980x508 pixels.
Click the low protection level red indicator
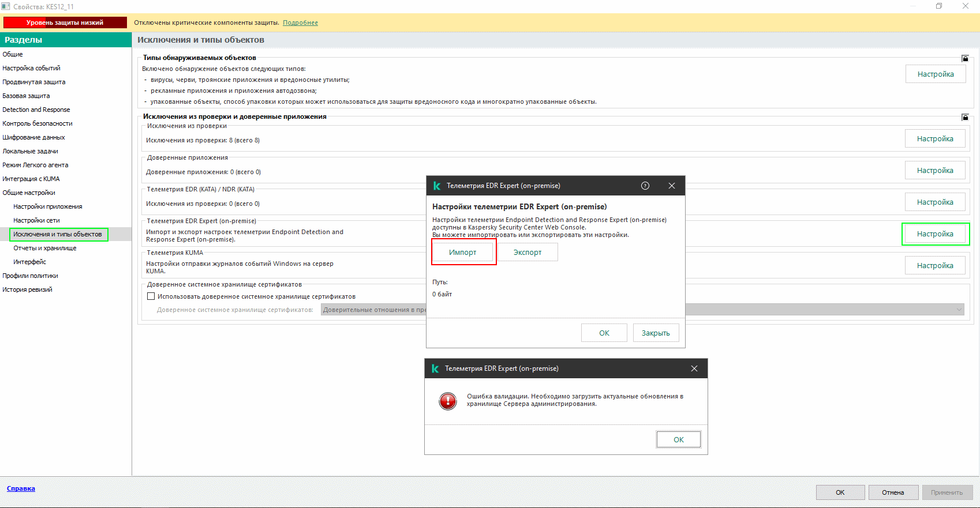pyautogui.click(x=65, y=22)
